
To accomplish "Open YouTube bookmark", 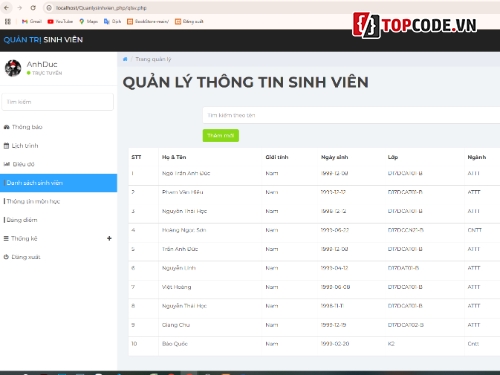I will pos(60,21).
